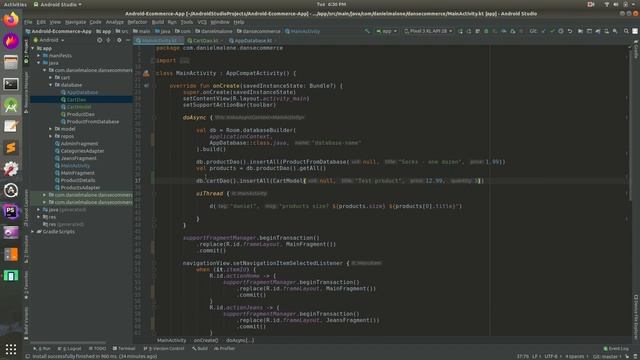This screenshot has width=640, height=360.
Task: Click the collapse-all icon in Project panel header
Action: [109, 40]
